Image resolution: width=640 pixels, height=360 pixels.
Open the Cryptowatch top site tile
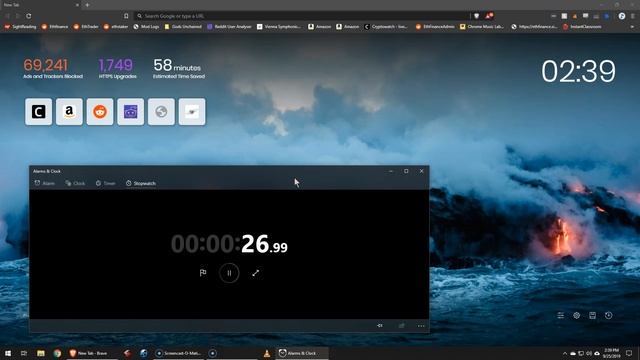point(38,111)
